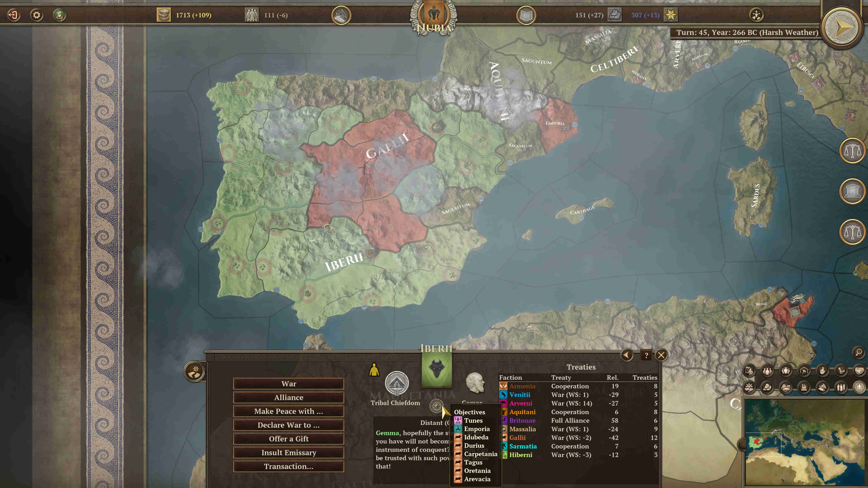Click the exit game icon in top bar
This screenshot has height=488, width=868.
pos(14,15)
